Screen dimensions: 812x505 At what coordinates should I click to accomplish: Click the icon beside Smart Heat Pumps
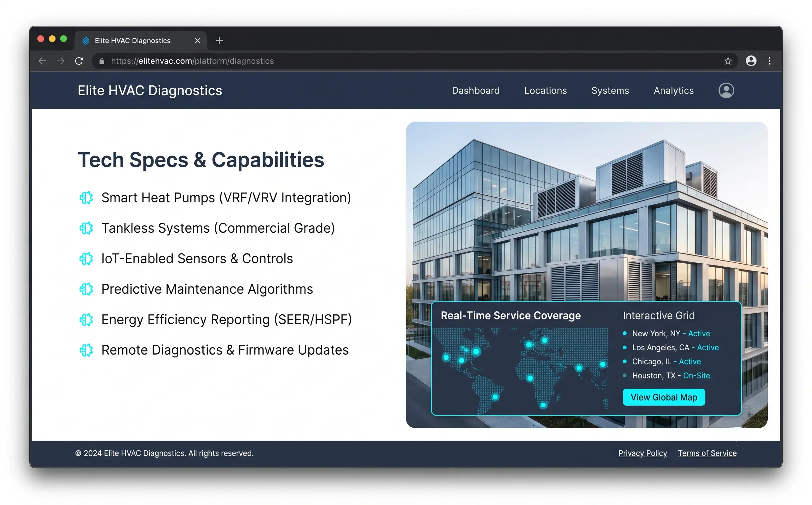86,198
